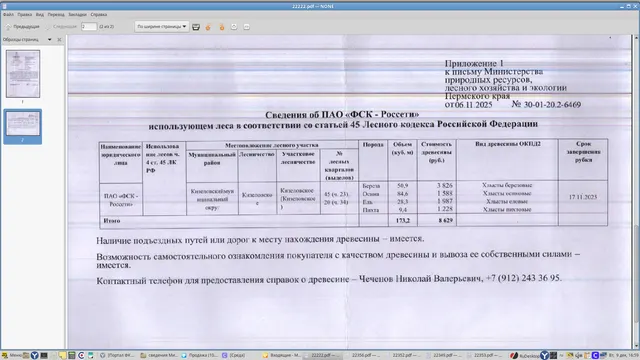Click the rotate right orange icon
The width and height of the screenshot is (640, 360).
(x=222, y=27)
